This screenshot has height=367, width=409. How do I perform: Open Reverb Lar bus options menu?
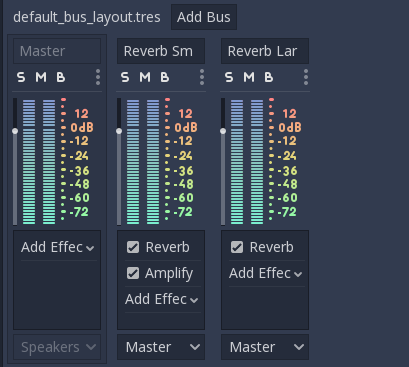tap(306, 77)
